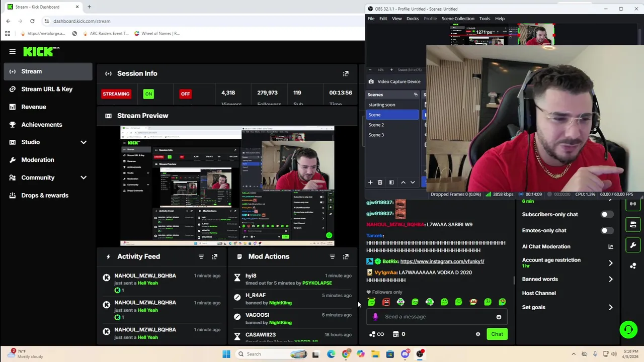Toggle Subscribers-only chat
Image resolution: width=644 pixels, height=362 pixels.
click(x=607, y=214)
